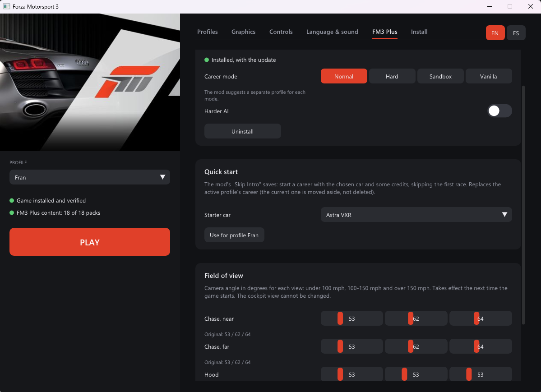Viewport: 541px width, 392px height.
Task: Minimize the Forza Motorsport 3 window
Action: coord(489,6)
